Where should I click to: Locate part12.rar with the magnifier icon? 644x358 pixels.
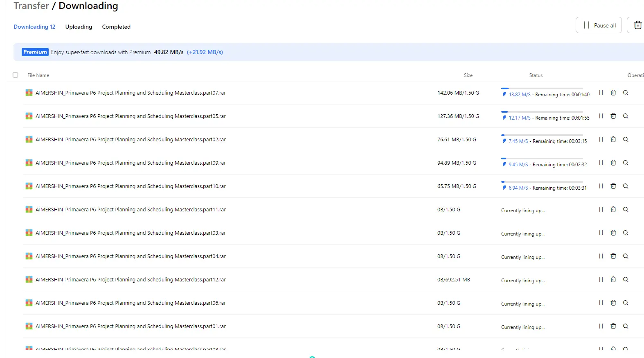click(626, 279)
